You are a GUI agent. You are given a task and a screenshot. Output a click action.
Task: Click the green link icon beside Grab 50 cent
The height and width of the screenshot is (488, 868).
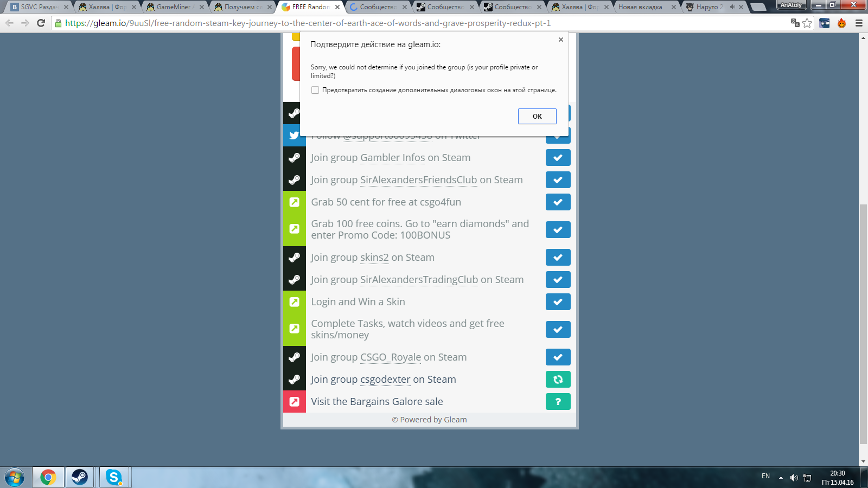point(294,202)
